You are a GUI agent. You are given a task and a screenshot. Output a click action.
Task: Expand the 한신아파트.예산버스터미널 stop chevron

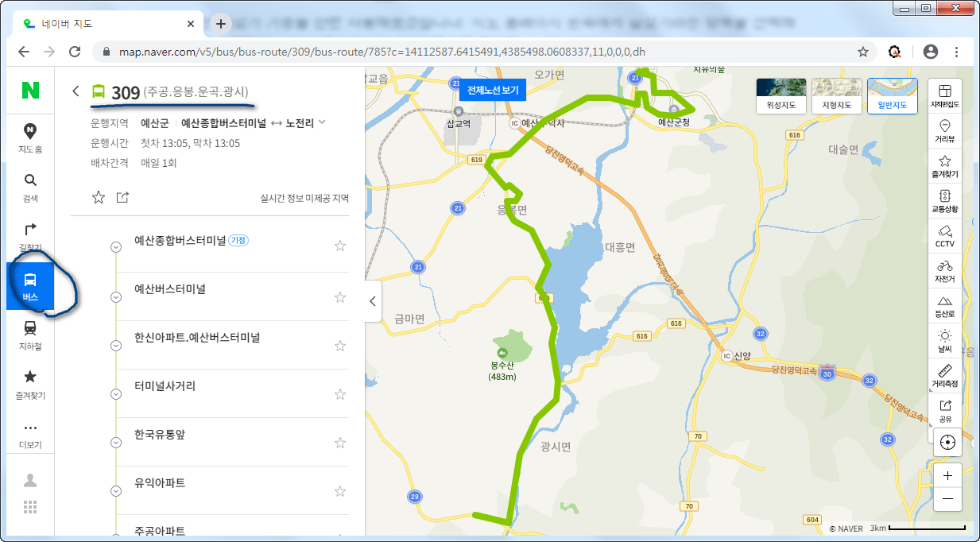(116, 346)
